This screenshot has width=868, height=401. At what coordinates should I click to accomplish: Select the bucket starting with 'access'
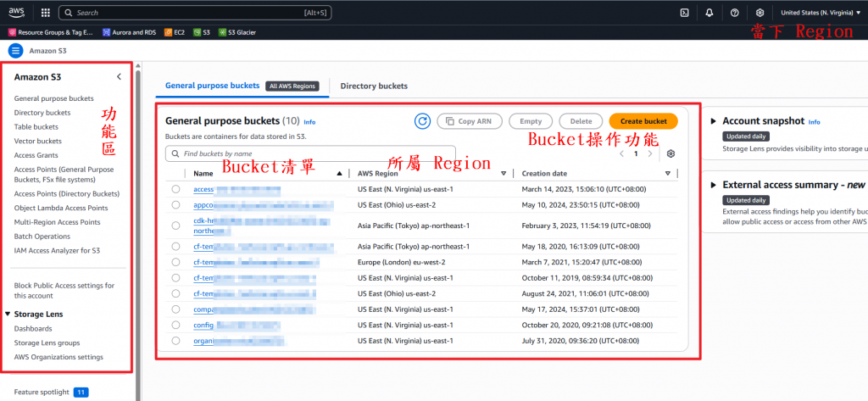175,189
